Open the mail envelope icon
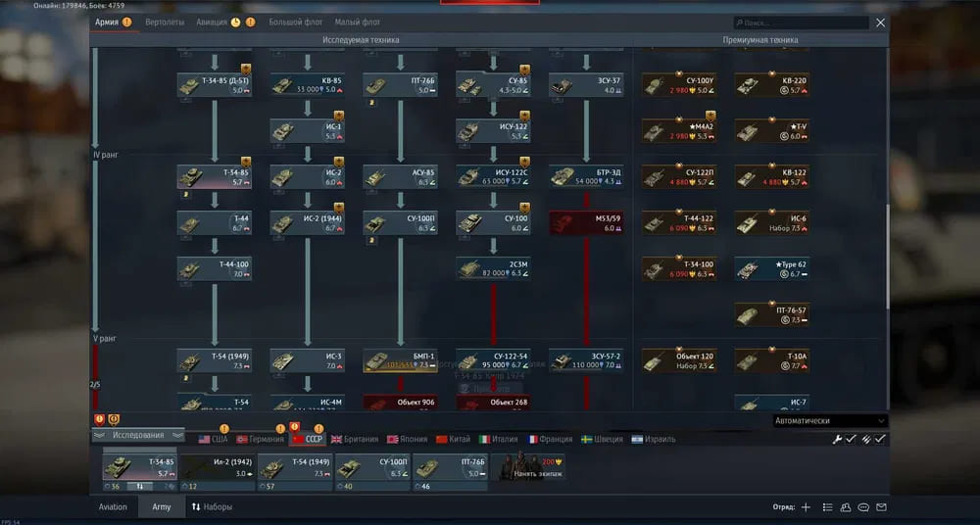Image resolution: width=980 pixels, height=525 pixels. point(881,506)
